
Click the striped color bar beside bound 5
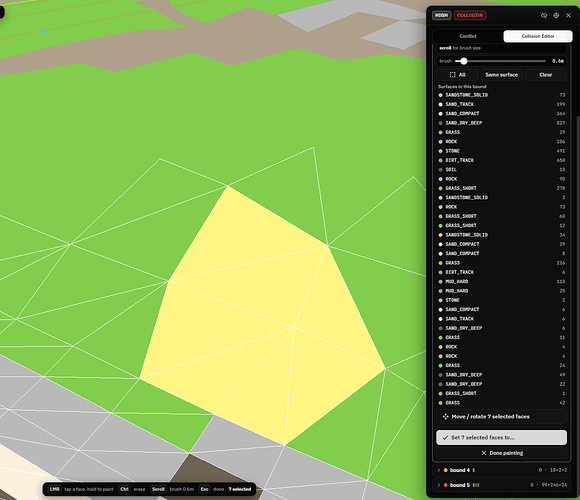476,485
